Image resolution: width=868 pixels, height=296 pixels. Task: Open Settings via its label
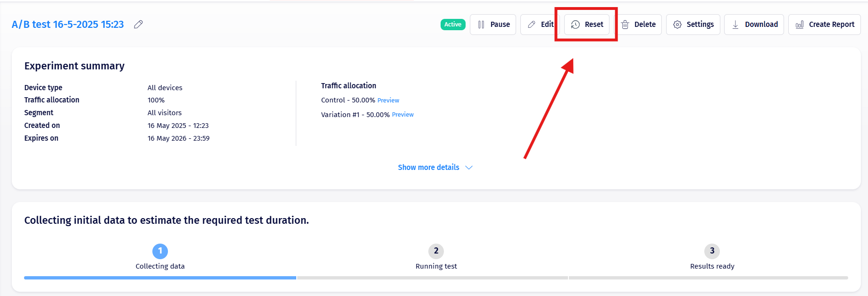[x=700, y=25]
